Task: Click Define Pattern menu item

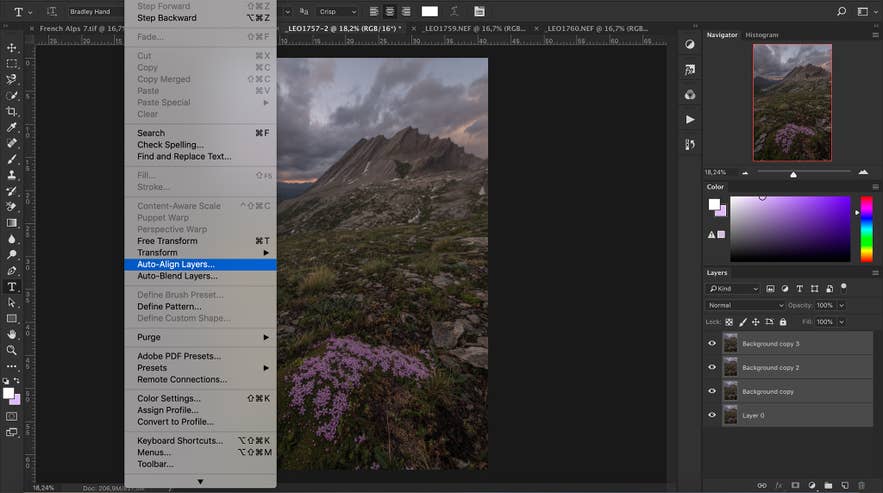Action: (200, 307)
